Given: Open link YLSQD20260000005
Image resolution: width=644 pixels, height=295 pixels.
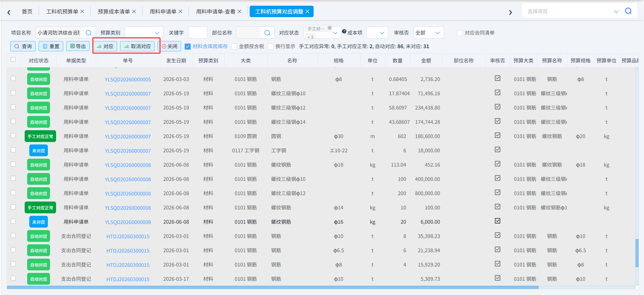Looking at the screenshot, I should tap(128, 80).
